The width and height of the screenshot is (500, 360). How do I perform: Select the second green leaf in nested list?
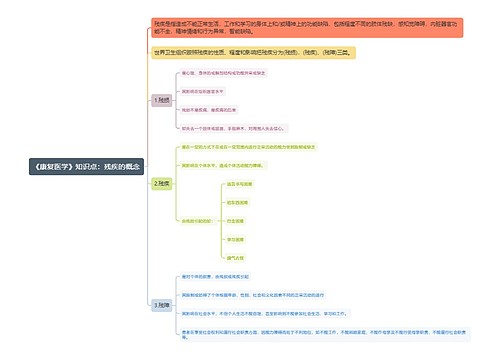coord(237,202)
